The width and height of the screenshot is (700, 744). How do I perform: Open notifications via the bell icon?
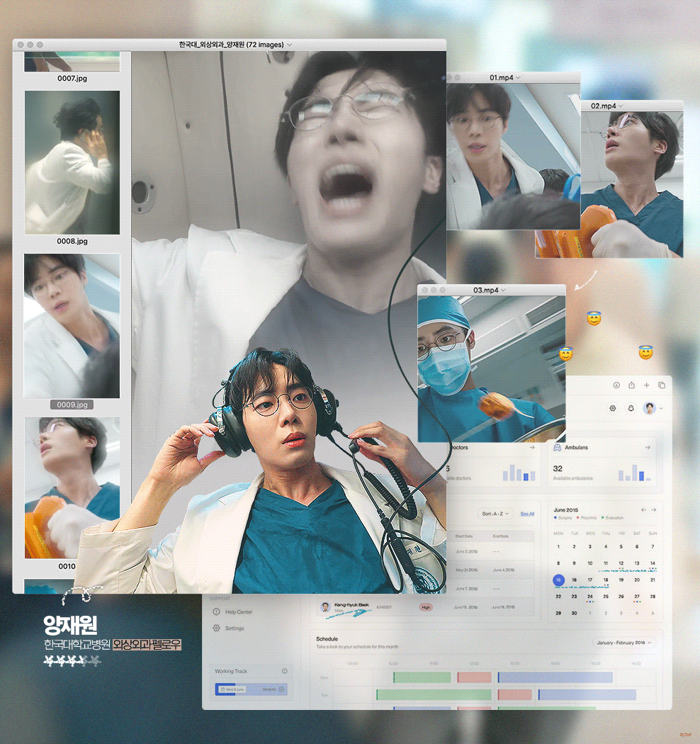tap(631, 408)
